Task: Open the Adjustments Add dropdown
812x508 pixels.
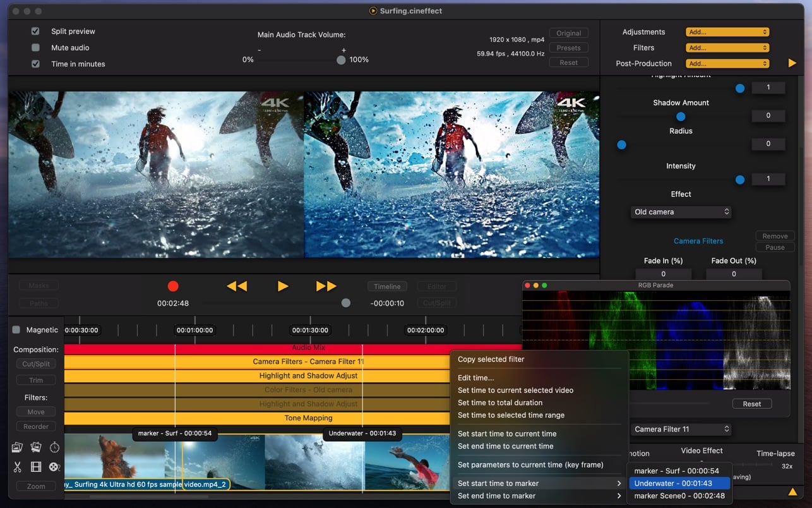Action: pos(727,32)
